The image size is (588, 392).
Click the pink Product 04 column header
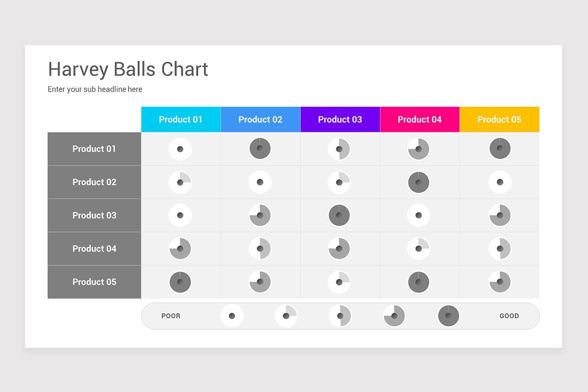(x=420, y=120)
